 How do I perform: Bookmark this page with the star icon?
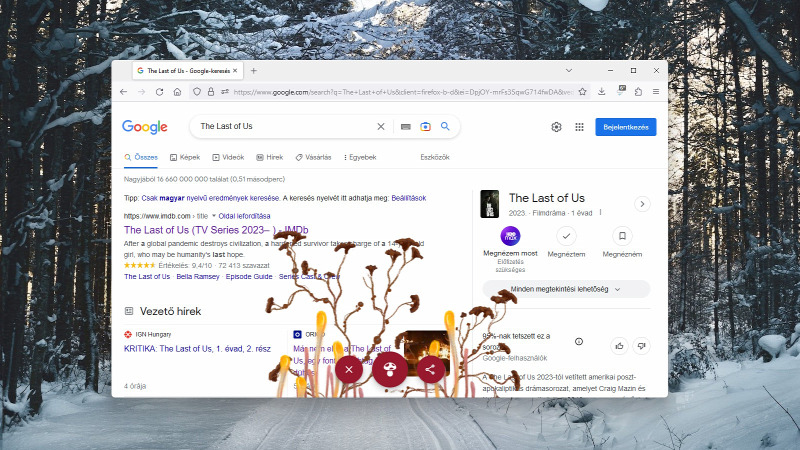(x=583, y=92)
